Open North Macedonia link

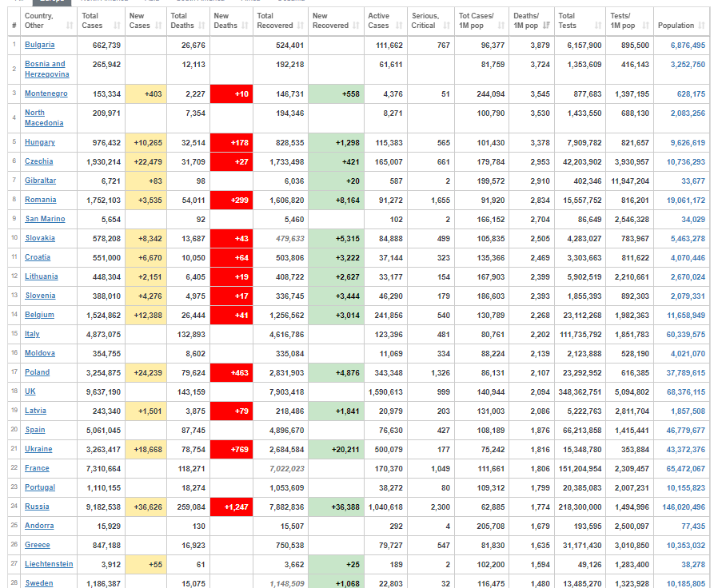tap(44, 117)
